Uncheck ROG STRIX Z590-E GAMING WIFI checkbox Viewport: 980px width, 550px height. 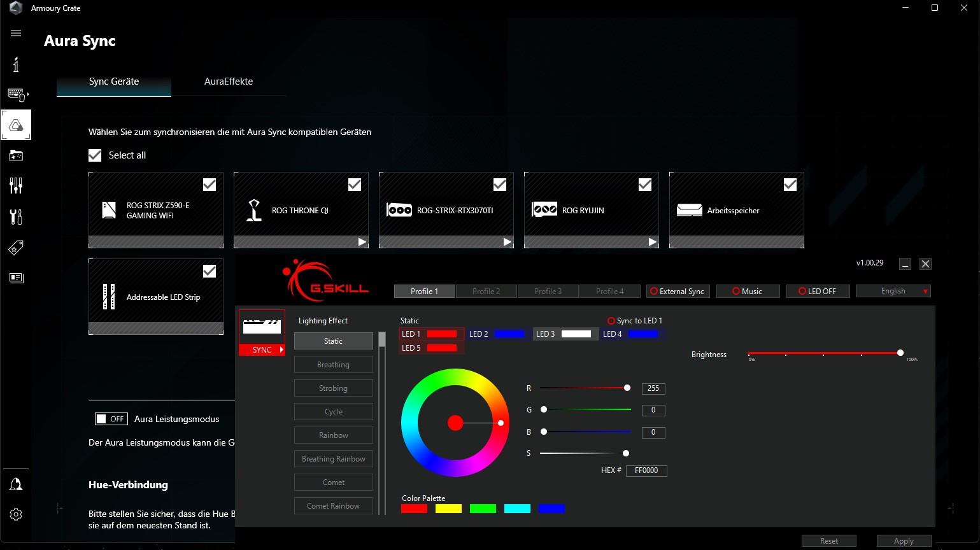tap(209, 185)
